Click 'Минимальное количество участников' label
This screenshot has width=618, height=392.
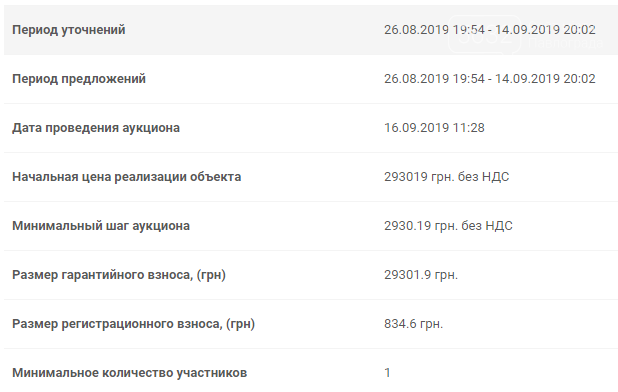130,373
